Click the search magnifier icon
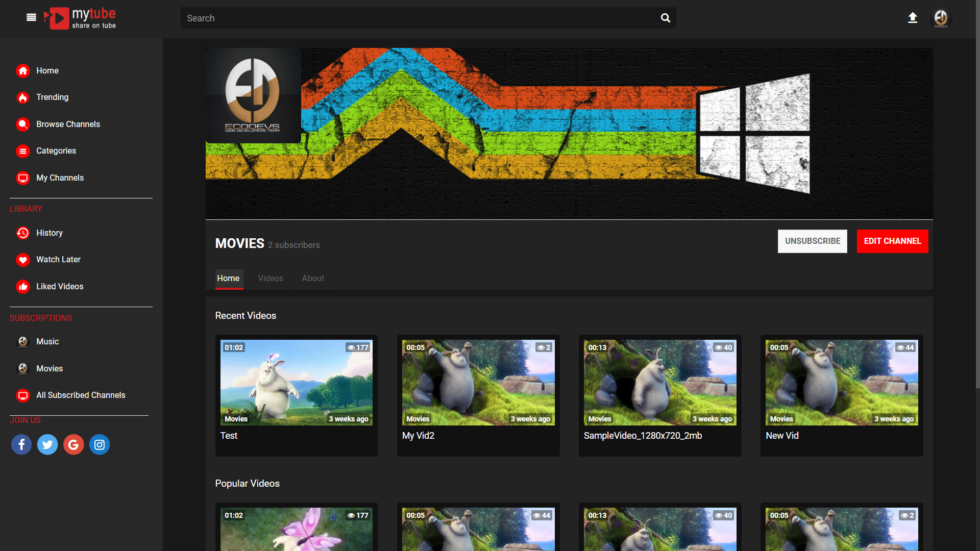Viewport: 980px width, 551px height. click(665, 18)
